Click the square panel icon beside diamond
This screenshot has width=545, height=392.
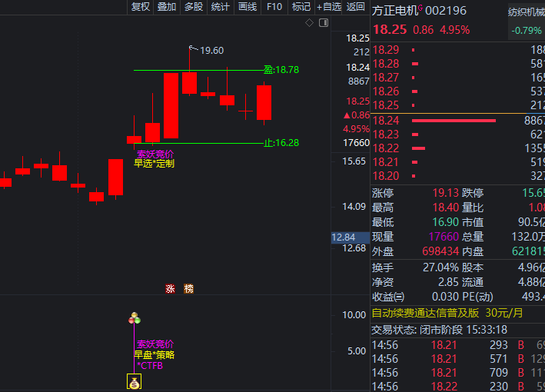coord(322,23)
